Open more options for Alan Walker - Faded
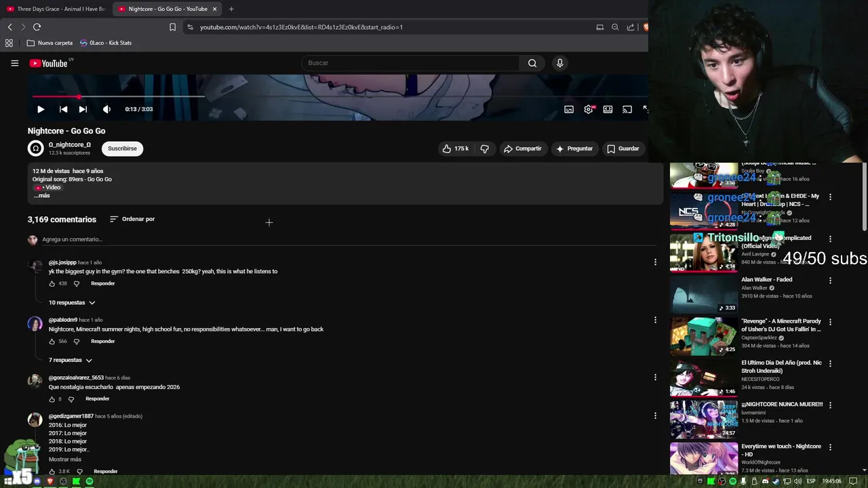Viewport: 868px width, 488px height. coord(830,281)
